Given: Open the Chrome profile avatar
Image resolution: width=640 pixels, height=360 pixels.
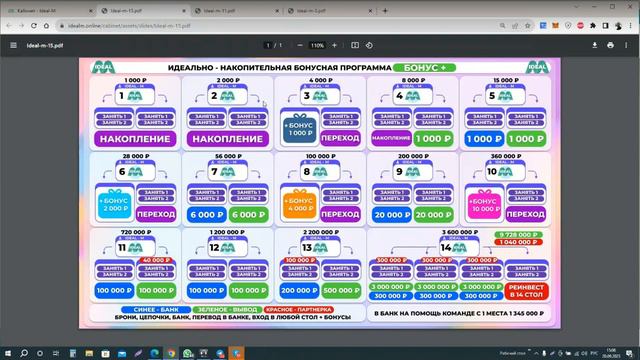Looking at the screenshot, I should [618, 26].
